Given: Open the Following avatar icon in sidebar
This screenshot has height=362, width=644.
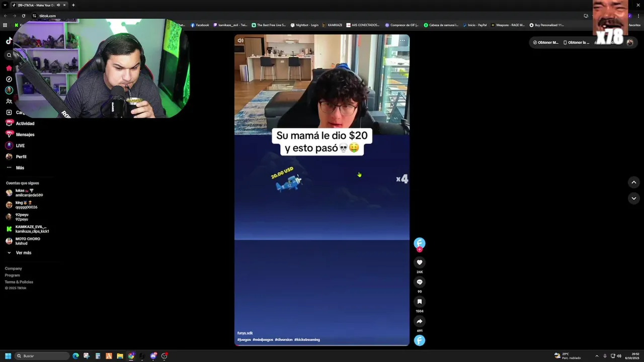Looking at the screenshot, I should click(9, 90).
